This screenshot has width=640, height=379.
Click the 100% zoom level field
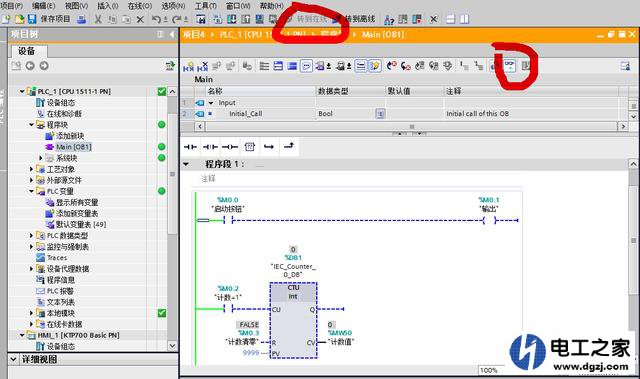(x=489, y=370)
